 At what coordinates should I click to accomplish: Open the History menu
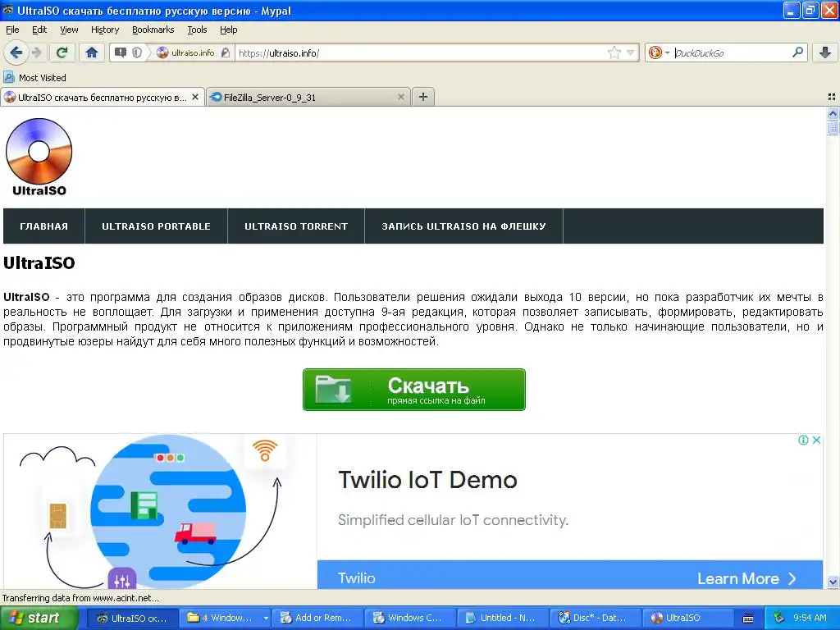tap(104, 30)
